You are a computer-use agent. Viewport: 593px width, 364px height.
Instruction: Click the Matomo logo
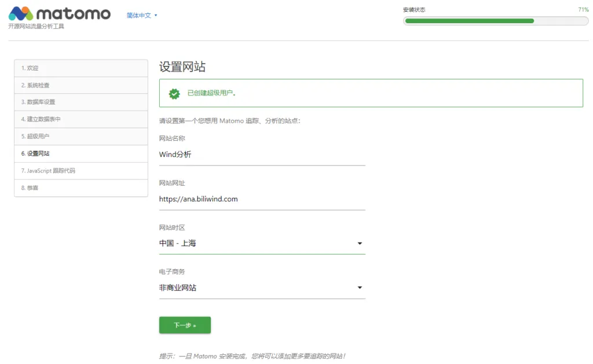click(60, 14)
